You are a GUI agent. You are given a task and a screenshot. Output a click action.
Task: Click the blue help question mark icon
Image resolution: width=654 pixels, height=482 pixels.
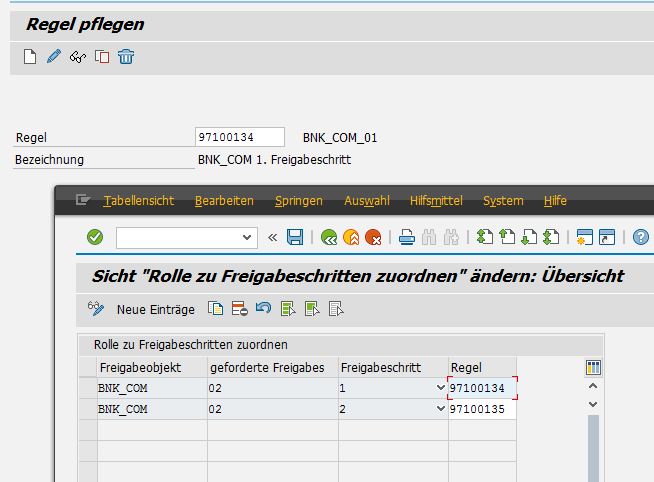point(641,237)
